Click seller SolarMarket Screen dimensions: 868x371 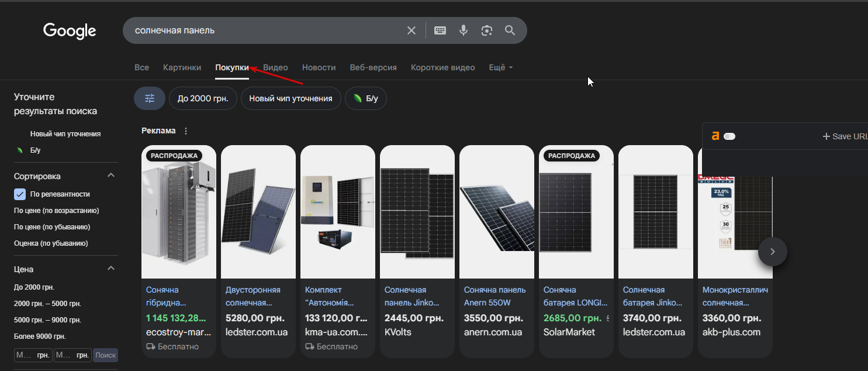[569, 332]
